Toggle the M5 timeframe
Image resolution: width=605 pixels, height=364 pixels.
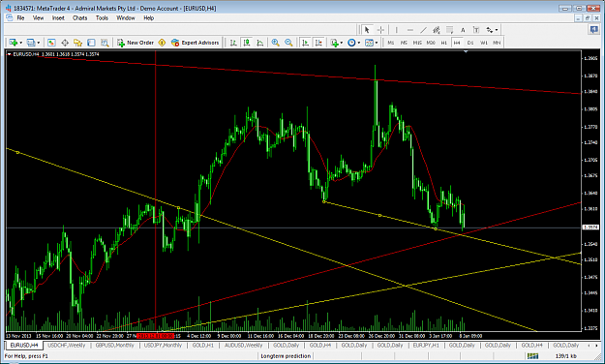point(404,43)
